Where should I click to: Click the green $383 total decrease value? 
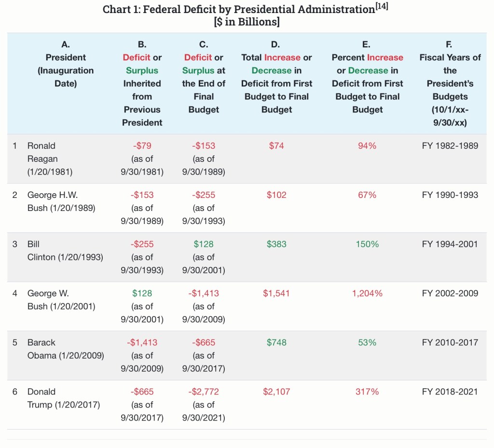(x=276, y=244)
